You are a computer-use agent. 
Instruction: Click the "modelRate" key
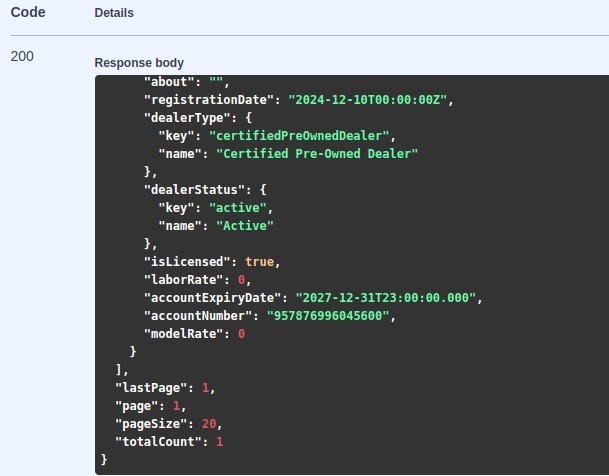pyautogui.click(x=183, y=334)
